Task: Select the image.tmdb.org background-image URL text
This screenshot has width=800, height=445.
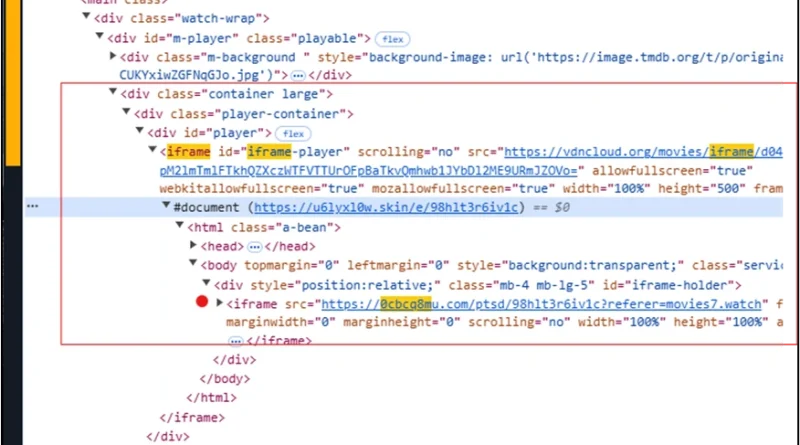Action: pyautogui.click(x=641, y=57)
